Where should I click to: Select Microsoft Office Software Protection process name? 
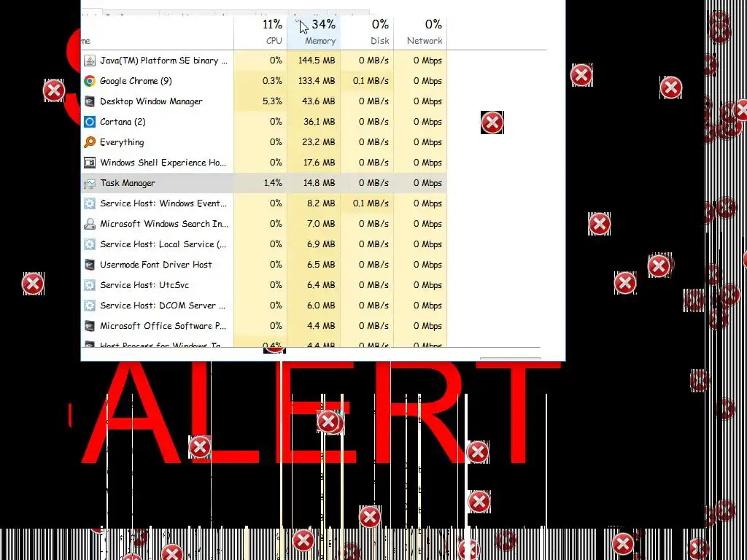(x=163, y=326)
